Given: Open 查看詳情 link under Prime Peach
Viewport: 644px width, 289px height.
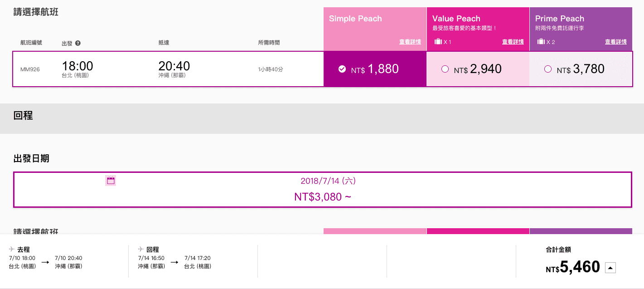Looking at the screenshot, I should point(616,42).
